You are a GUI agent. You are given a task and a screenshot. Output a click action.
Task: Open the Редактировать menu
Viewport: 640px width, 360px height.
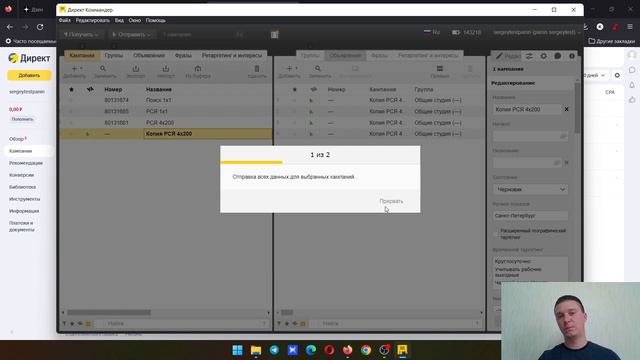pos(93,20)
